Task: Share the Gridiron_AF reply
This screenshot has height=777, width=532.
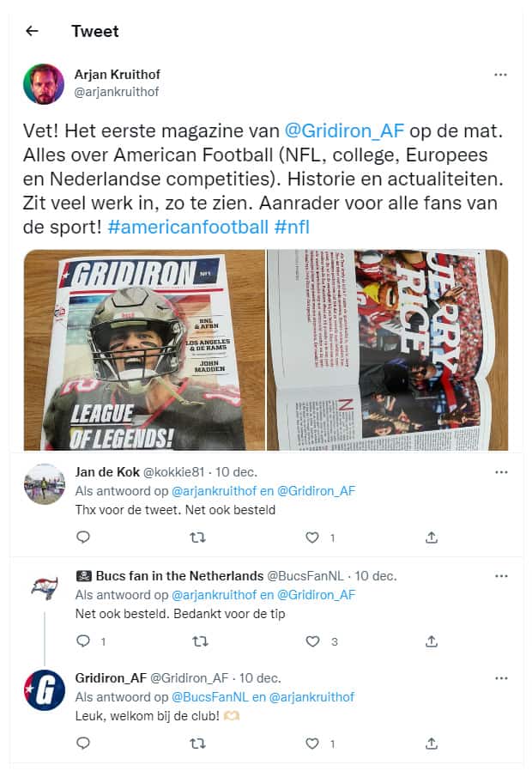Action: (x=432, y=744)
